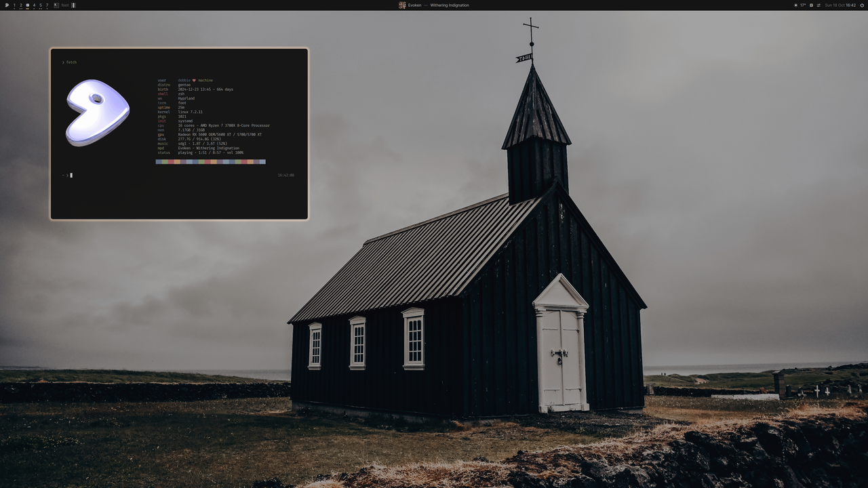Click the mem value 7.17GB / 31GB

[191, 130]
